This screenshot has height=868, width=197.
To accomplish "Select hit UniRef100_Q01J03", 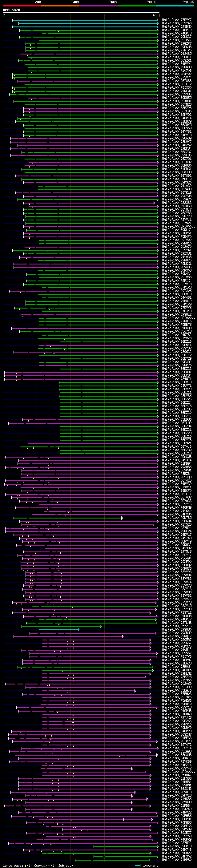I will click(177, 477).
